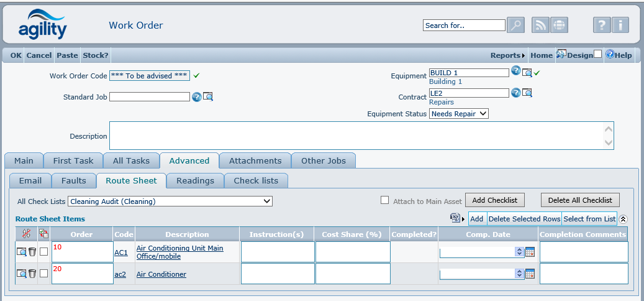Open the All Tasks tab

(x=131, y=160)
